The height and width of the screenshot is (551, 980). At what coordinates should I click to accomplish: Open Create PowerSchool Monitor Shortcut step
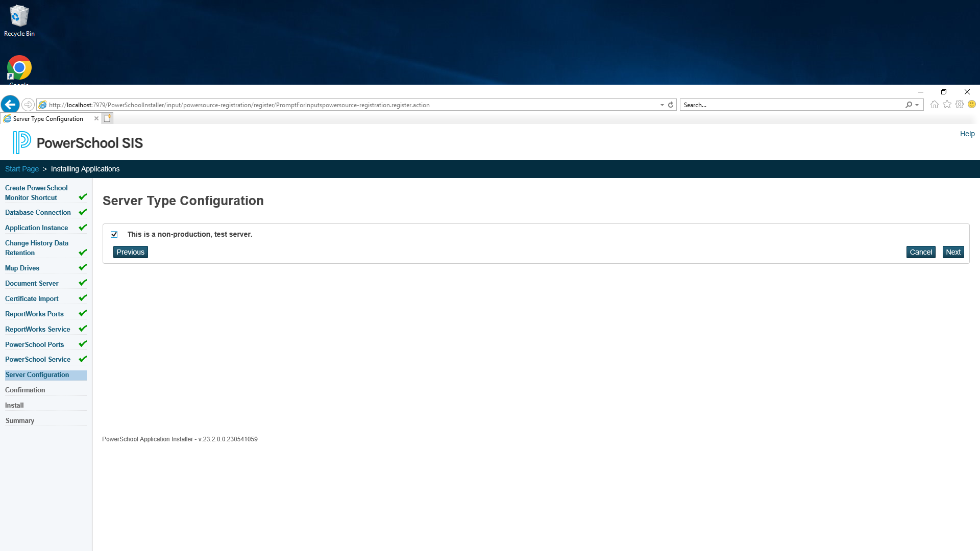(x=36, y=193)
